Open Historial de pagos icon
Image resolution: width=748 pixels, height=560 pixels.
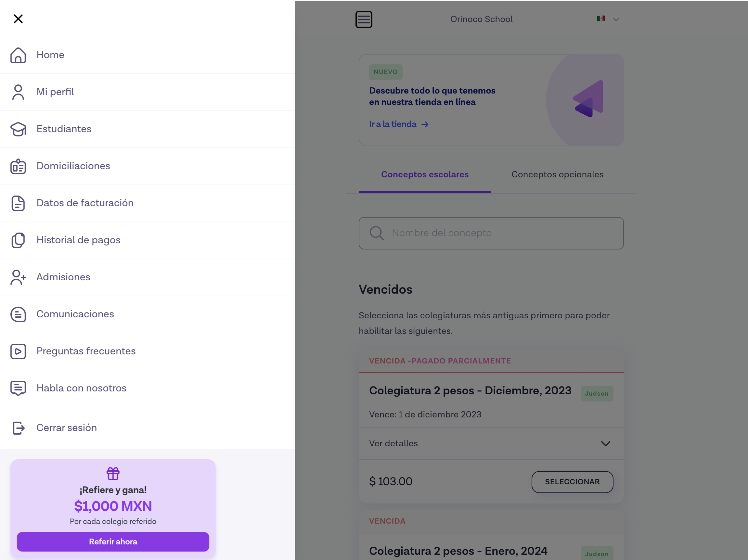click(x=18, y=240)
